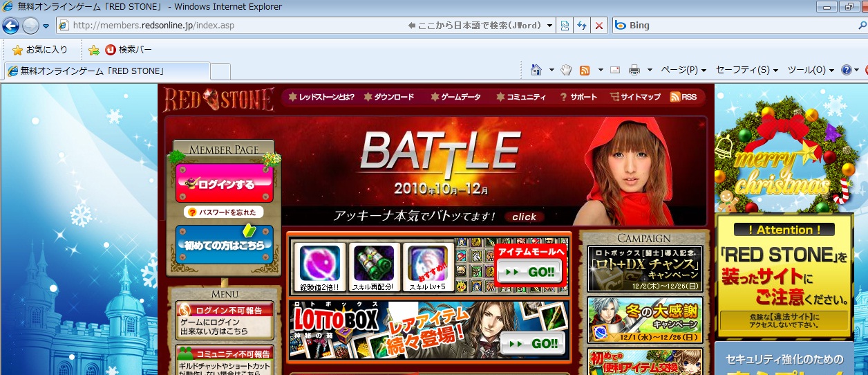The image size is (868, 375).
Task: Click the browser Forward arrow button
Action: 31,26
